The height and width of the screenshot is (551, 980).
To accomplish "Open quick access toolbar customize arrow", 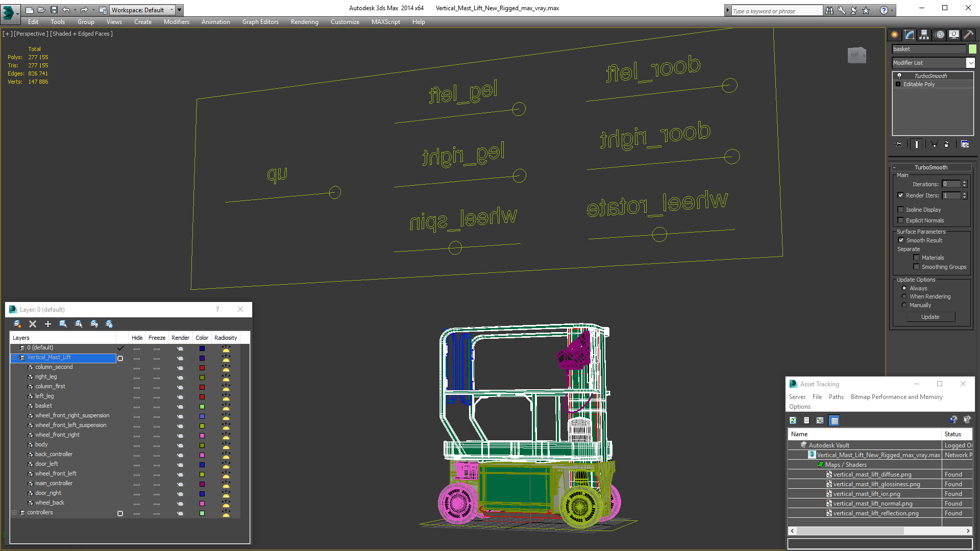I will coord(179,10).
